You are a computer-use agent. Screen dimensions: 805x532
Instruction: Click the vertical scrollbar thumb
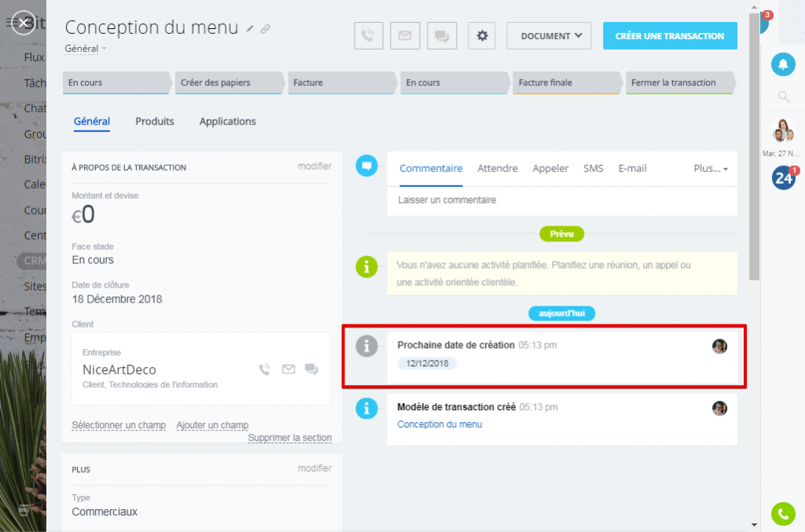click(754, 146)
